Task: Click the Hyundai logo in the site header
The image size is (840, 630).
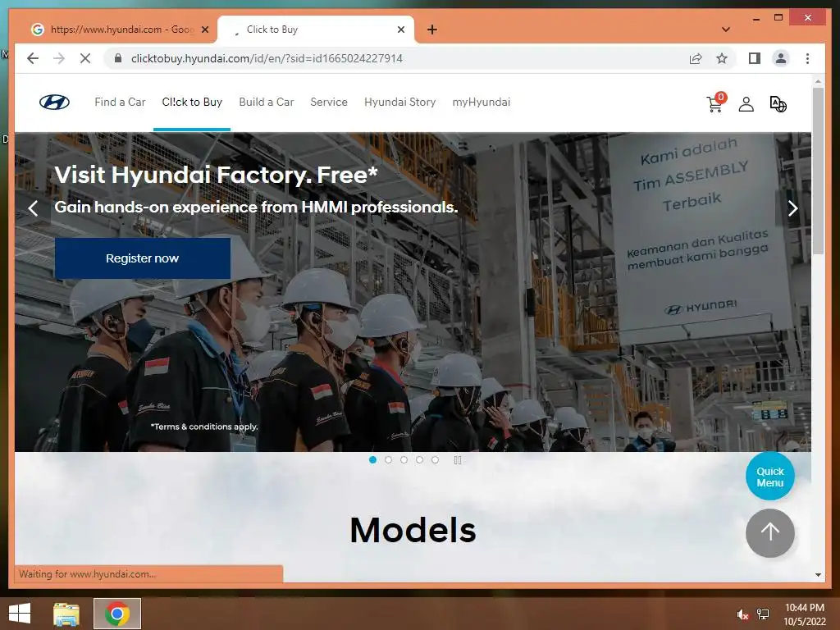Action: point(54,102)
